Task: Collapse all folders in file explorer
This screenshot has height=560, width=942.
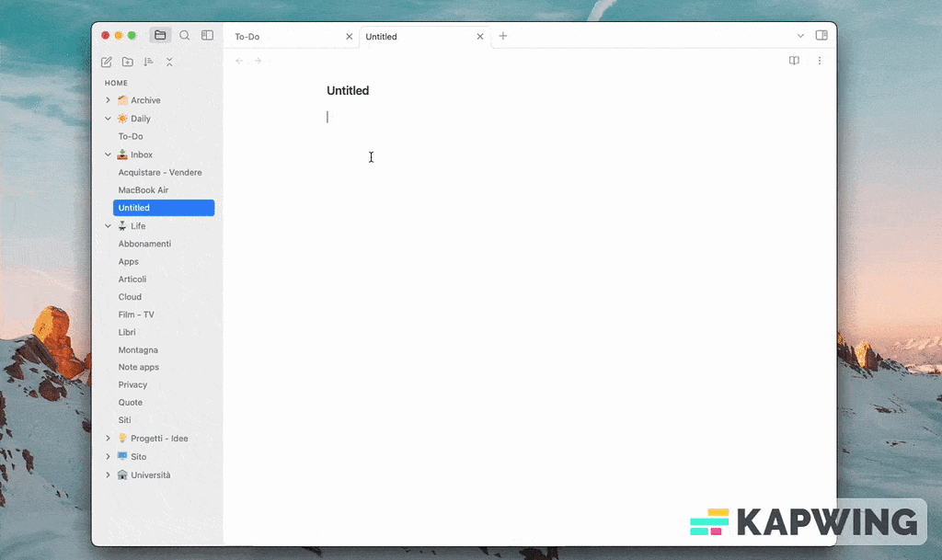Action: [x=169, y=62]
